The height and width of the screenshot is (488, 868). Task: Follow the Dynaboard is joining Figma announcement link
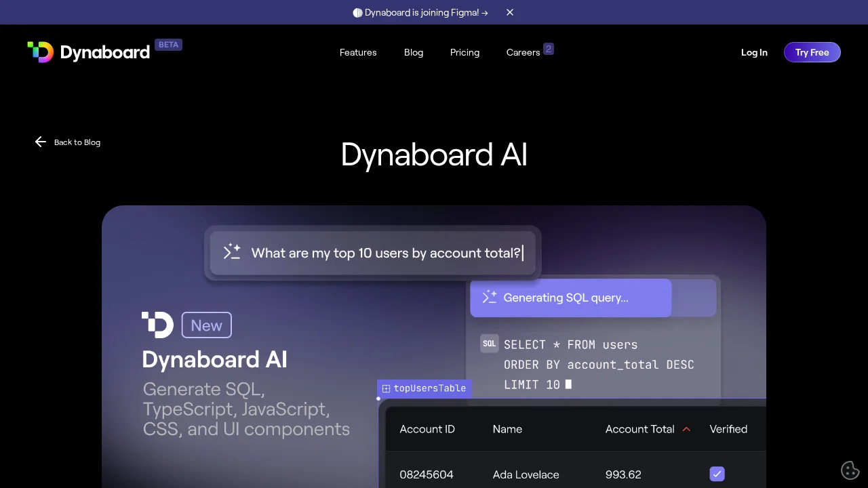click(420, 12)
